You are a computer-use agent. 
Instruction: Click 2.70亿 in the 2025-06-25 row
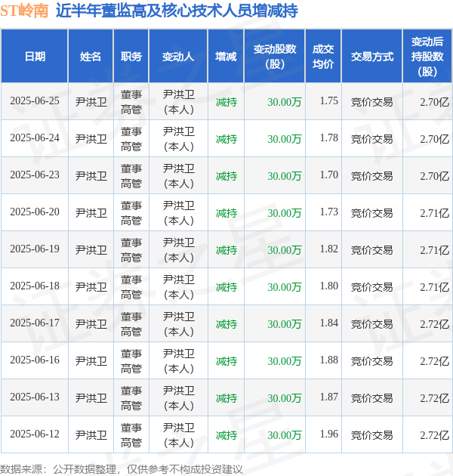pos(434,102)
